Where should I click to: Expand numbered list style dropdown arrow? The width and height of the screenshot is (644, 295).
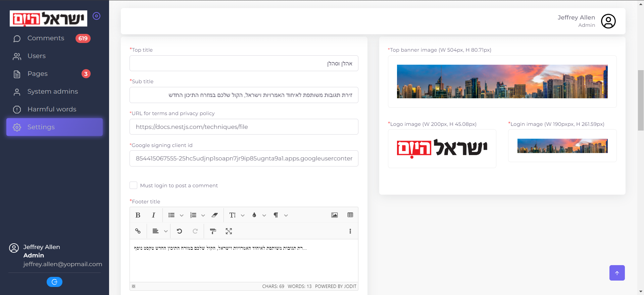(x=203, y=215)
